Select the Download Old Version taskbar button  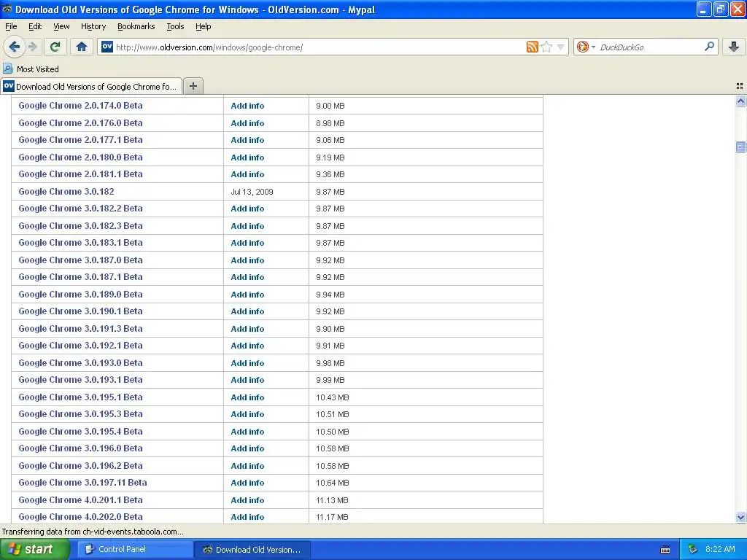point(252,550)
